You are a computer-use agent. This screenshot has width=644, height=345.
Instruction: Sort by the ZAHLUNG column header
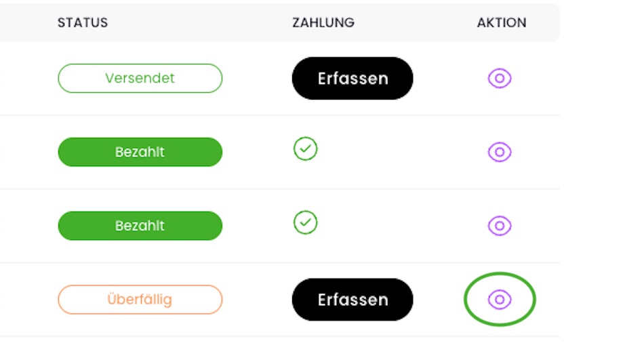coord(323,22)
